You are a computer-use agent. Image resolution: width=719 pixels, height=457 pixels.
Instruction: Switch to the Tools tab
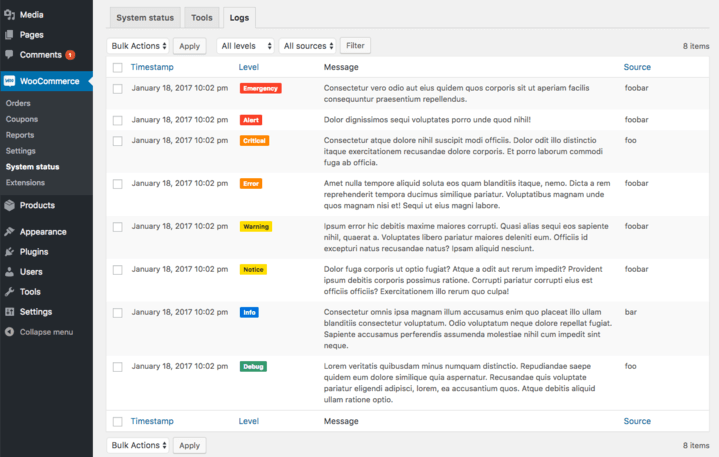coord(202,18)
